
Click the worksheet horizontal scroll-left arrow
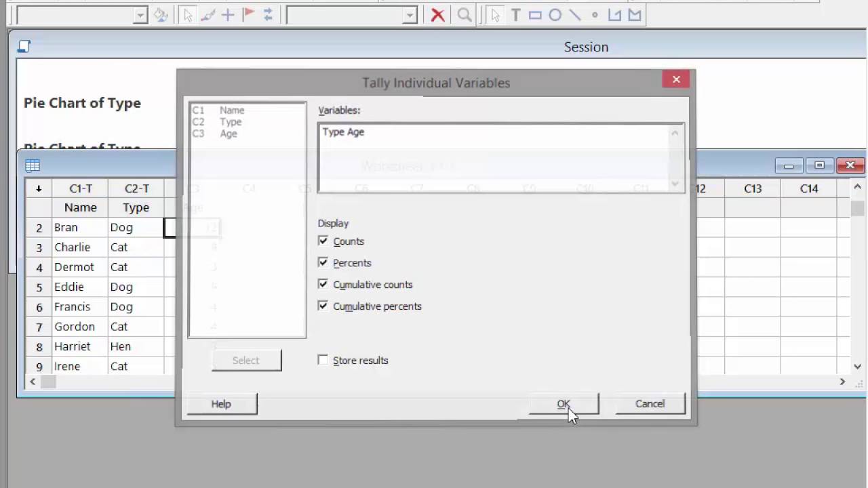33,382
